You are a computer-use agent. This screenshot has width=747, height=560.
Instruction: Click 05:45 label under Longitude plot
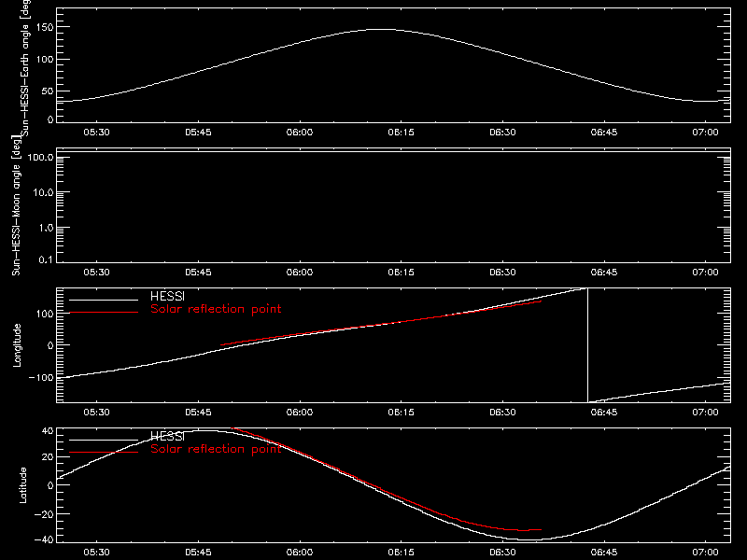coord(198,413)
